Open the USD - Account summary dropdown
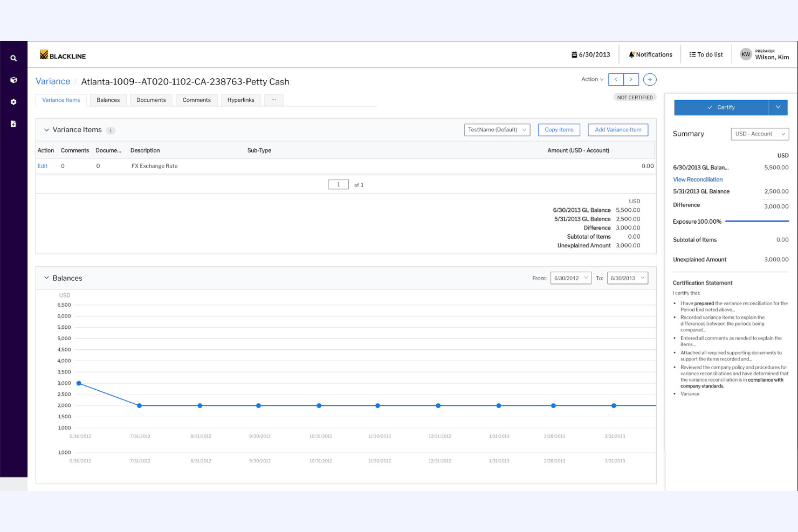Viewport: 798px width, 532px height. click(759, 134)
